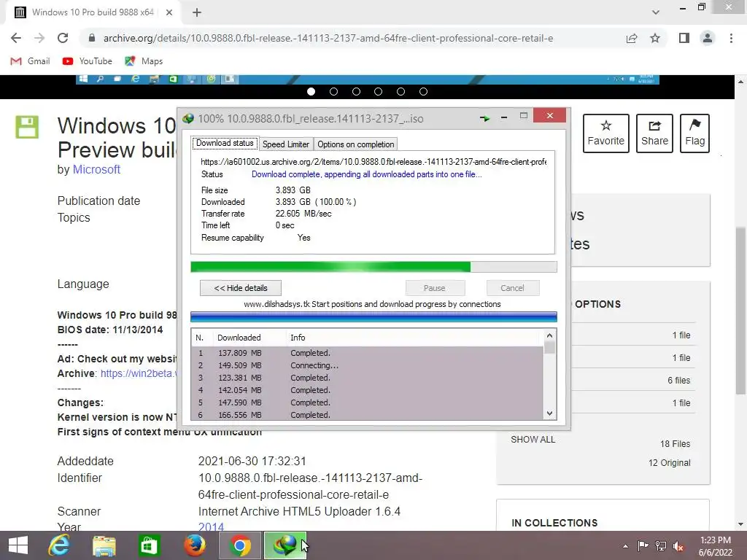Click green arrow icon in IDM title bar
Image resolution: width=747 pixels, height=560 pixels.
pyautogui.click(x=485, y=118)
